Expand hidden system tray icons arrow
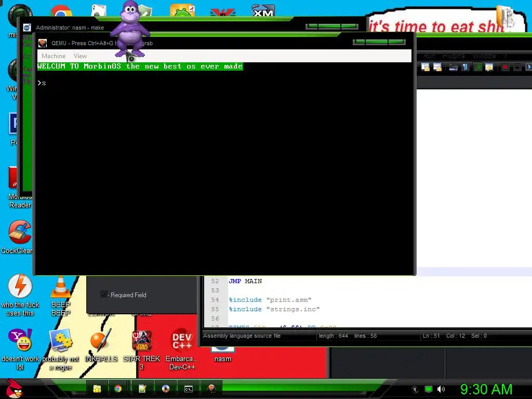This screenshot has width=532, height=399. [x=415, y=389]
